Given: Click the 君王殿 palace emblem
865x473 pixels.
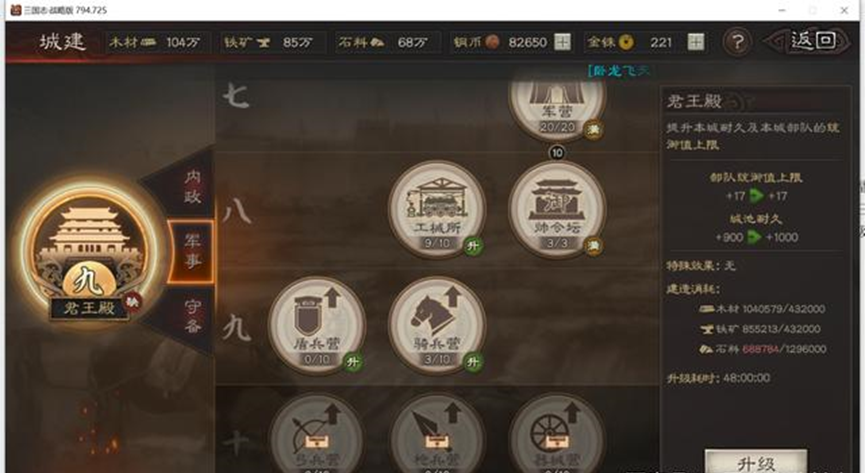Looking at the screenshot, I should [89, 254].
